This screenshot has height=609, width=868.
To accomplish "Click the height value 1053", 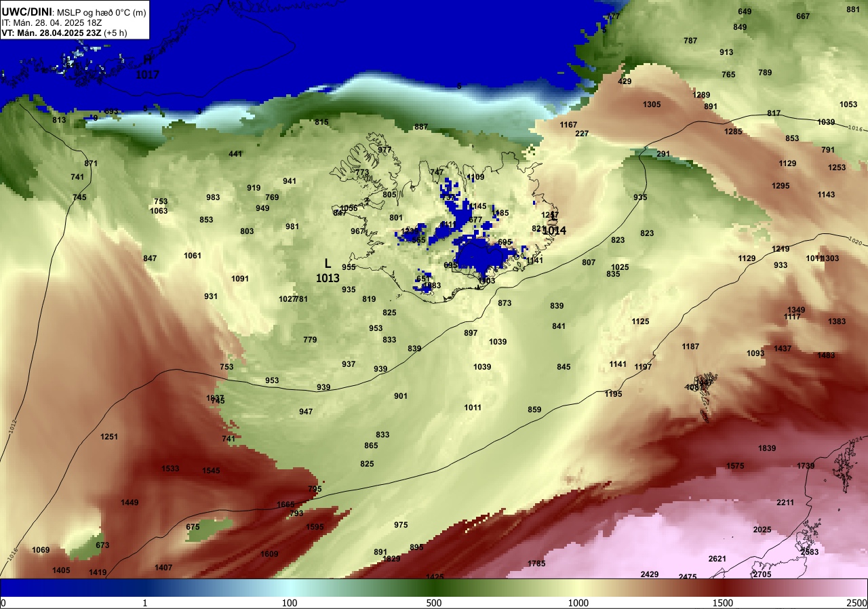I will point(848,104).
